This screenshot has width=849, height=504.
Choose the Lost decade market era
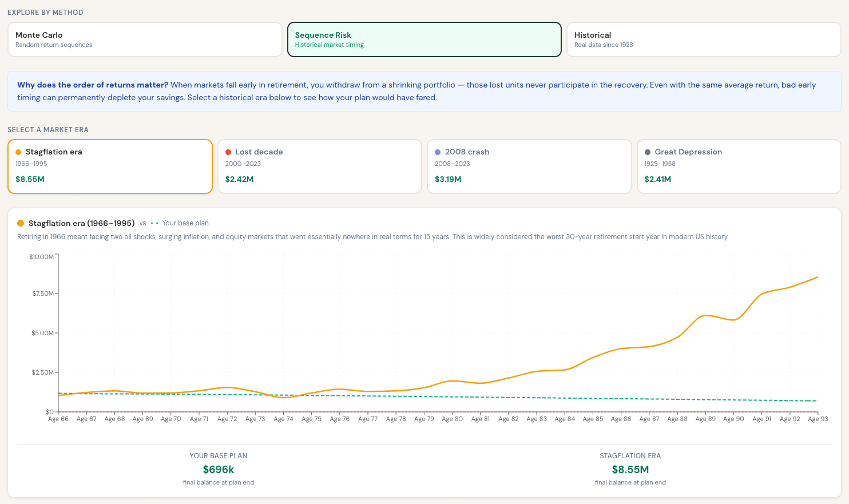pos(320,166)
